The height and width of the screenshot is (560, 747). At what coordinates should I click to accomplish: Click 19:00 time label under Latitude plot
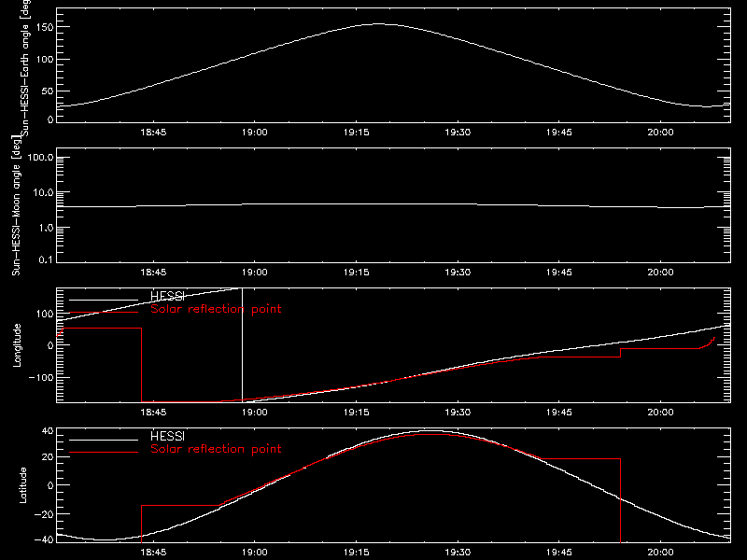[x=255, y=553]
